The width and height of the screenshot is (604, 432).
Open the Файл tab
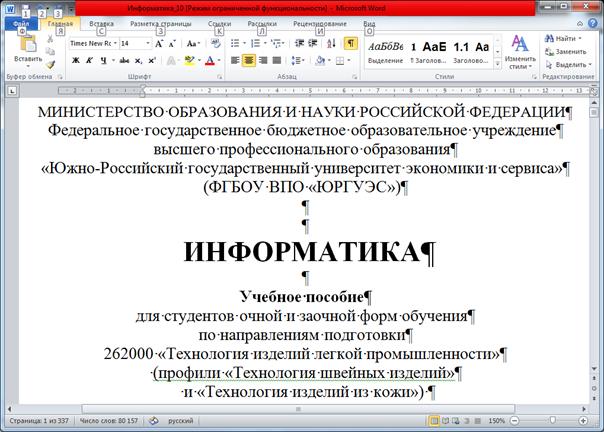pyautogui.click(x=21, y=22)
